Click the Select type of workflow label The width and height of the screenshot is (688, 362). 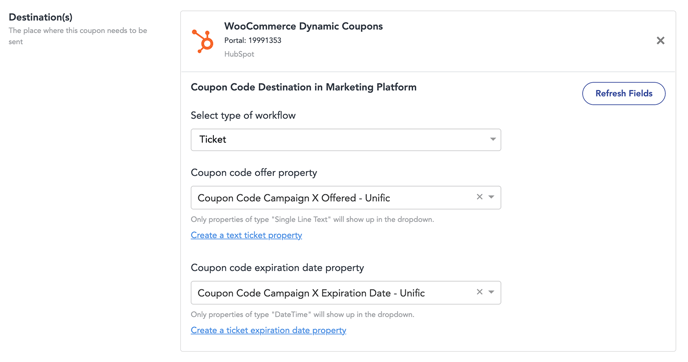point(243,115)
